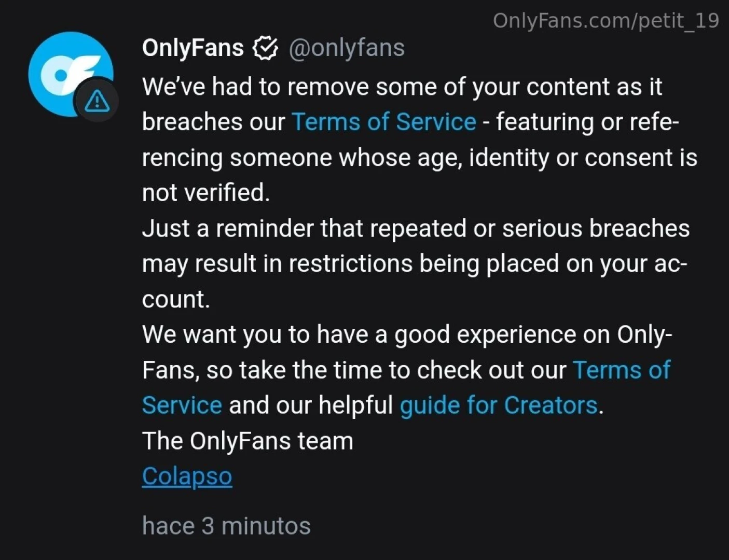Open the @onlyfans profile handle
The image size is (729, 560).
click(x=347, y=48)
